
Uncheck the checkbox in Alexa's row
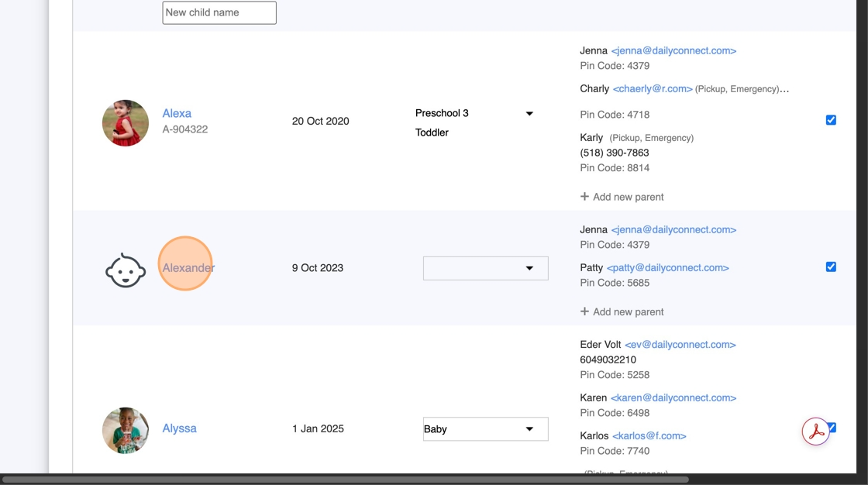coord(831,120)
